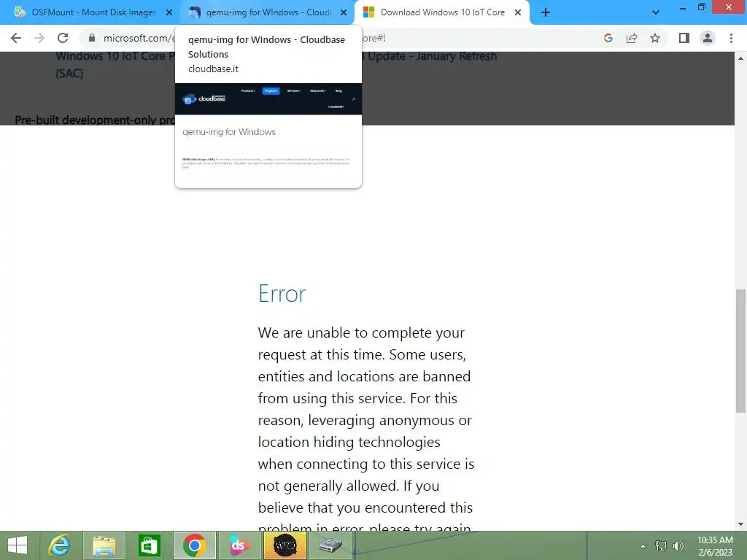Launch Internet Explorer from the taskbar
The image size is (747, 560).
tap(60, 545)
